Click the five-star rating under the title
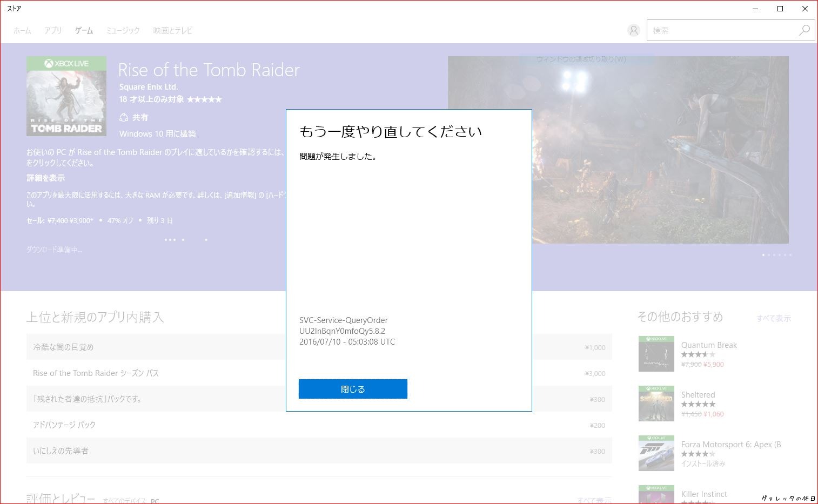The height and width of the screenshot is (504, 818). point(204,99)
